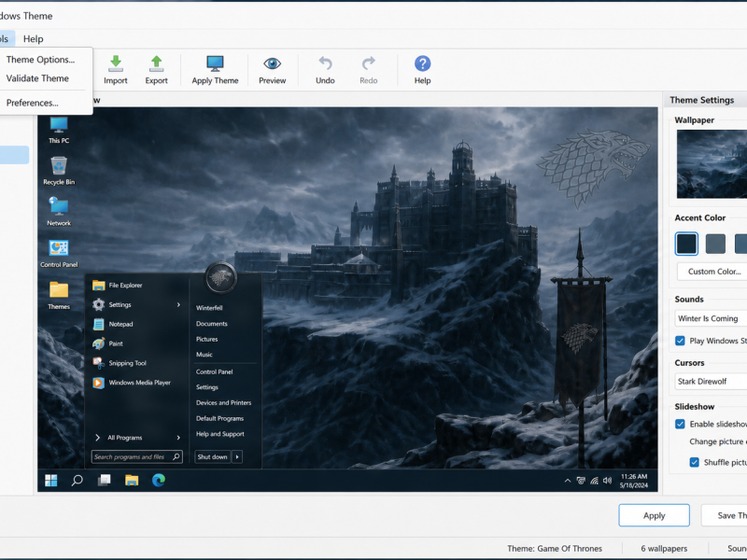
Task: Click Paint in the start menu
Action: click(x=115, y=343)
